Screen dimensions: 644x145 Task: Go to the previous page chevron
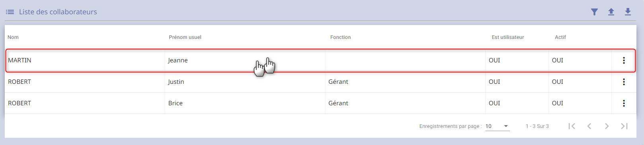[589, 126]
